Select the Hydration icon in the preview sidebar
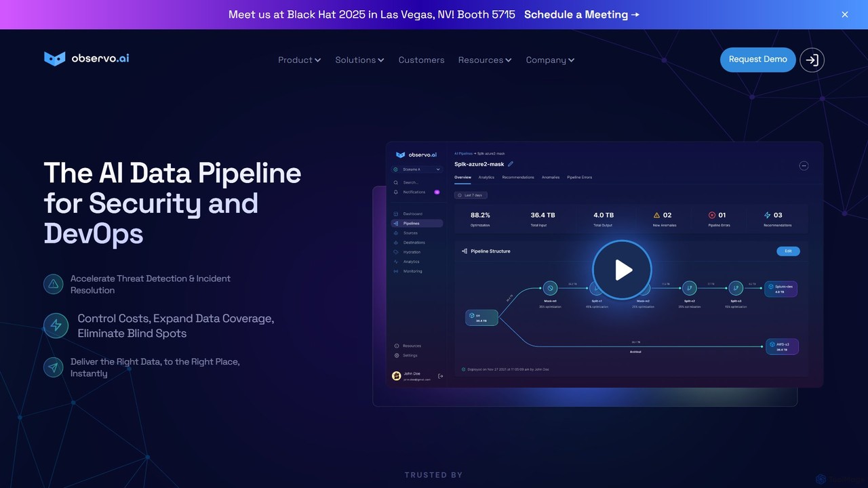Image resolution: width=868 pixels, height=488 pixels. point(396,252)
